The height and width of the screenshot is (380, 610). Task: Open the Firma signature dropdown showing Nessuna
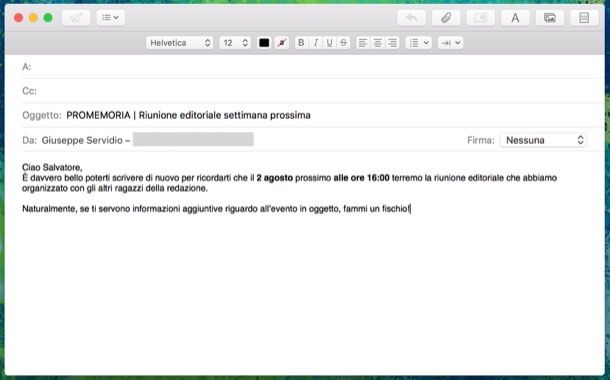coord(543,140)
